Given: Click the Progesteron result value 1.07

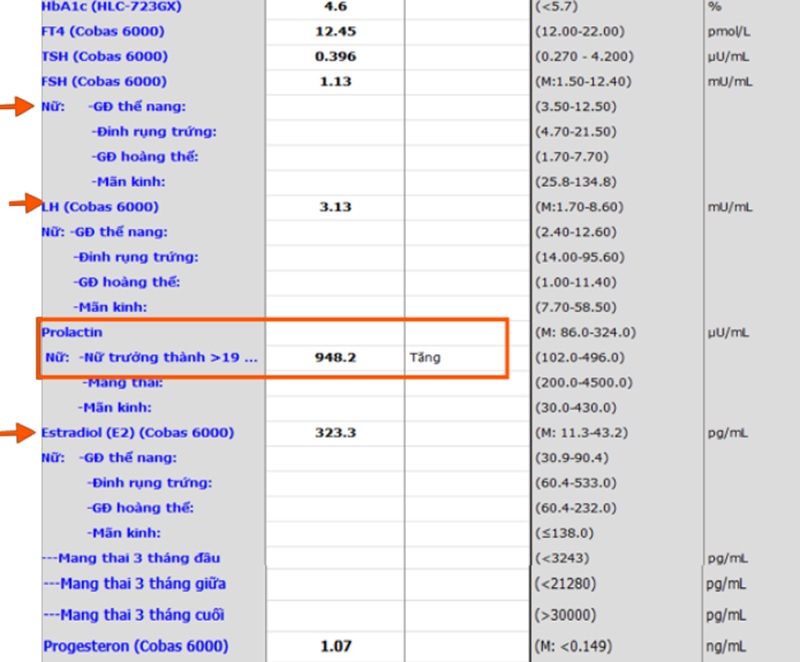Looking at the screenshot, I should pos(335,646).
